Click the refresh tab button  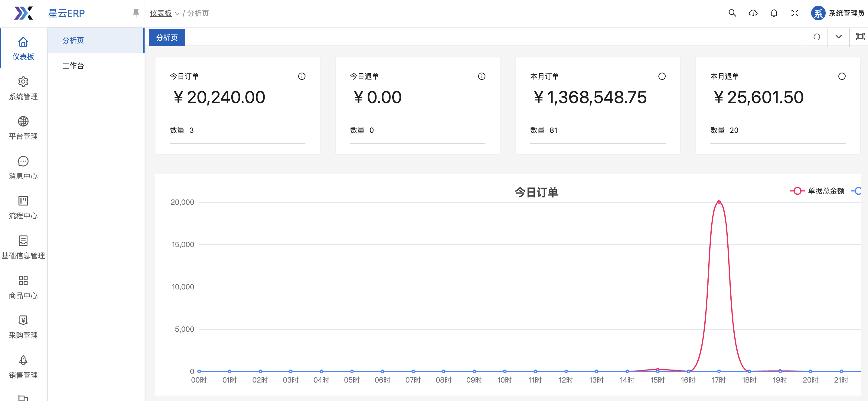(817, 37)
